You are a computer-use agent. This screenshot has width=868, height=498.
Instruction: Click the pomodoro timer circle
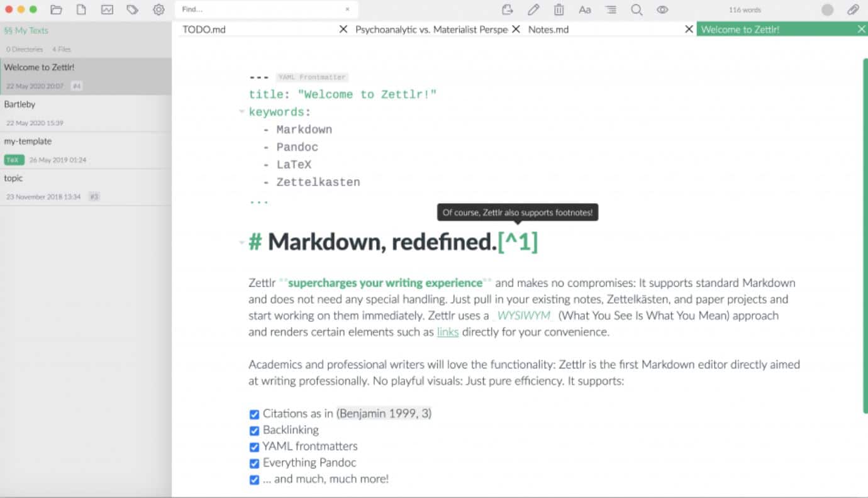coord(828,10)
